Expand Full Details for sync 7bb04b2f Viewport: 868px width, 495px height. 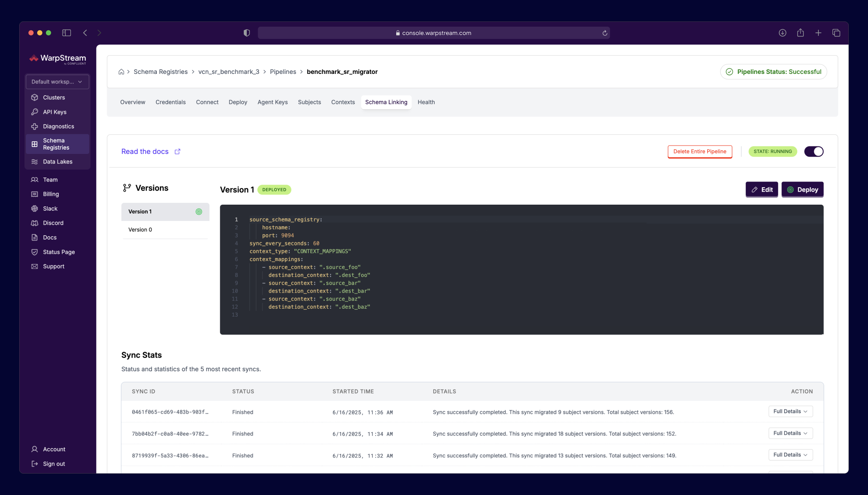coord(790,433)
